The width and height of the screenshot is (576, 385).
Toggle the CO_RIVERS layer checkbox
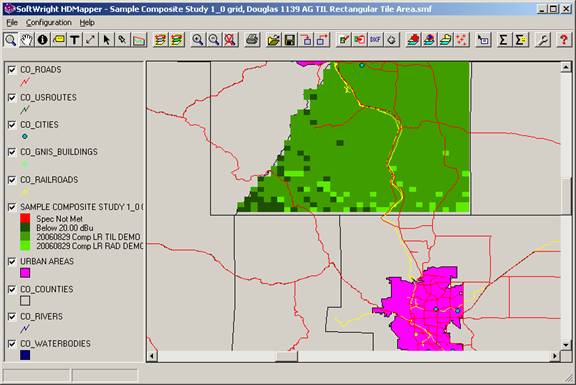(12, 317)
